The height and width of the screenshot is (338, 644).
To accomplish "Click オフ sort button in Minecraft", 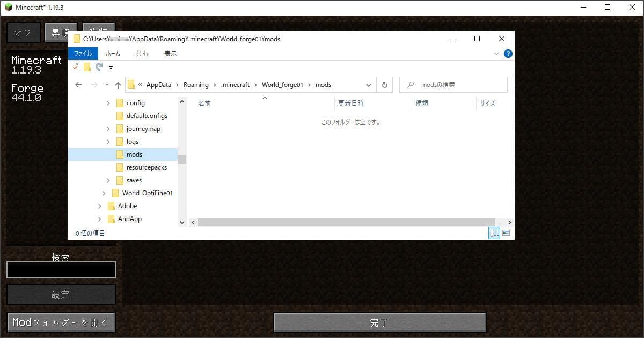I will (x=23, y=33).
